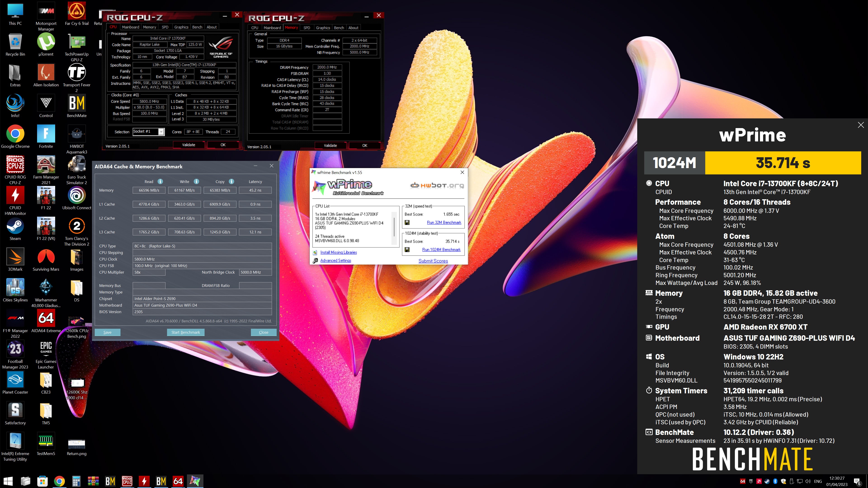
Task: Open About tab in right CPU-Z window
Action: [x=353, y=28]
